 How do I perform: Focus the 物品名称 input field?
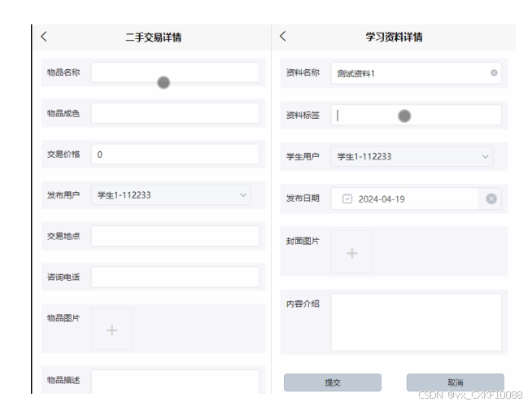pyautogui.click(x=175, y=72)
